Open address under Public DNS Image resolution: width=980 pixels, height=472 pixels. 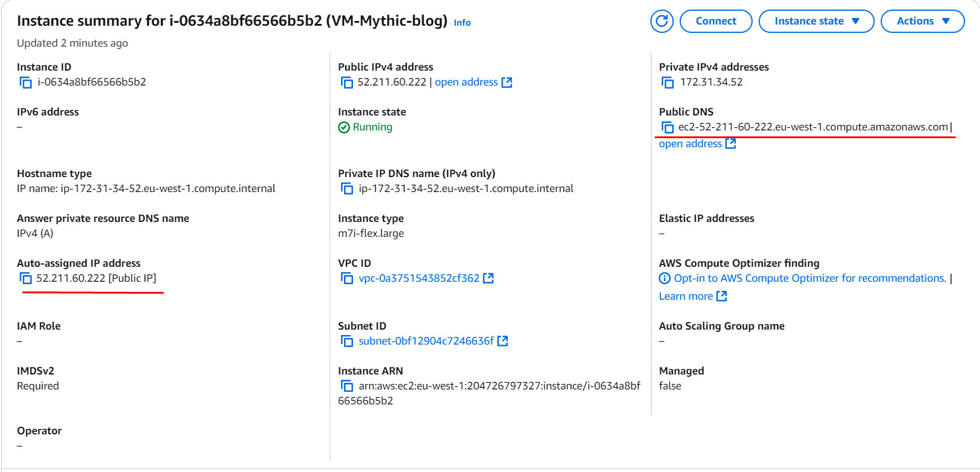pyautogui.click(x=690, y=143)
